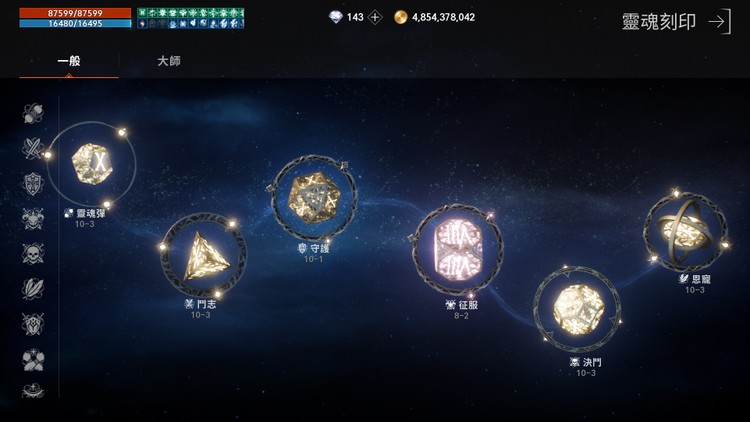Pick the topmost sidebar category icon
This screenshot has height=422, width=750.
(33, 113)
